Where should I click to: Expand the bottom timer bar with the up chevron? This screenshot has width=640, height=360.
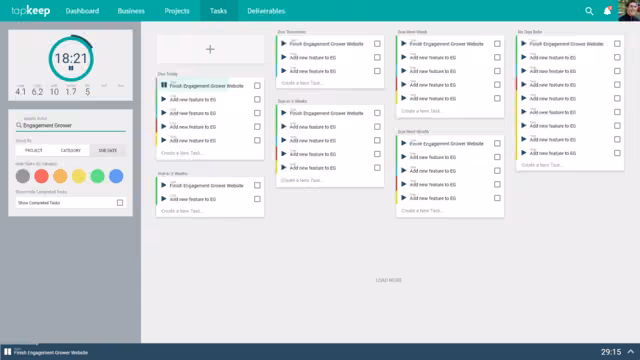pos(631,351)
